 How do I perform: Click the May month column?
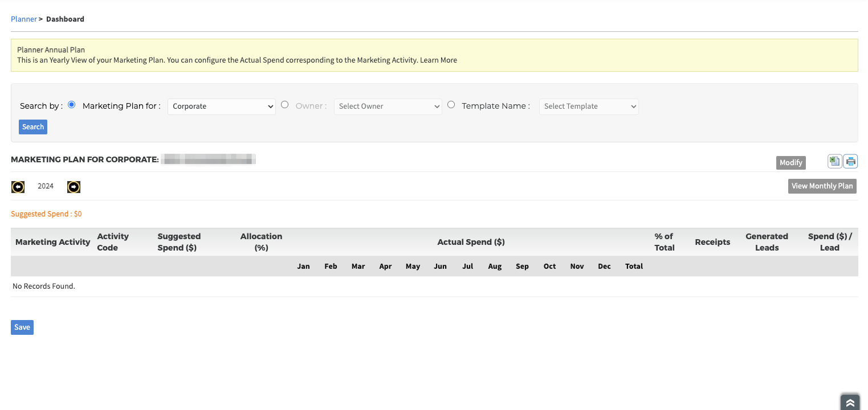point(413,266)
